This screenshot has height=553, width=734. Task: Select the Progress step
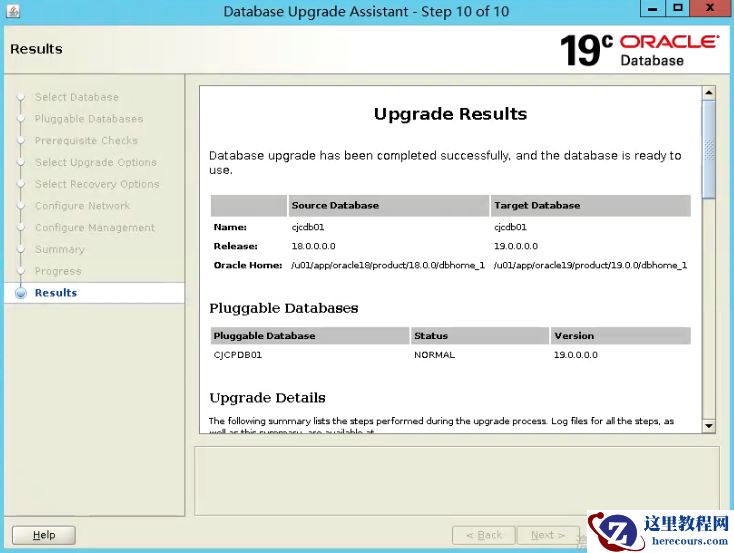pyautogui.click(x=58, y=271)
